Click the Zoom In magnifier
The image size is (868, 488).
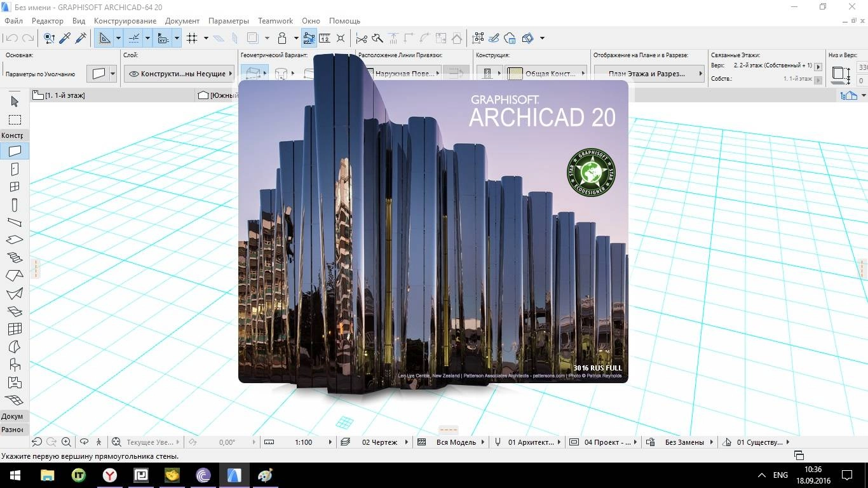[67, 442]
